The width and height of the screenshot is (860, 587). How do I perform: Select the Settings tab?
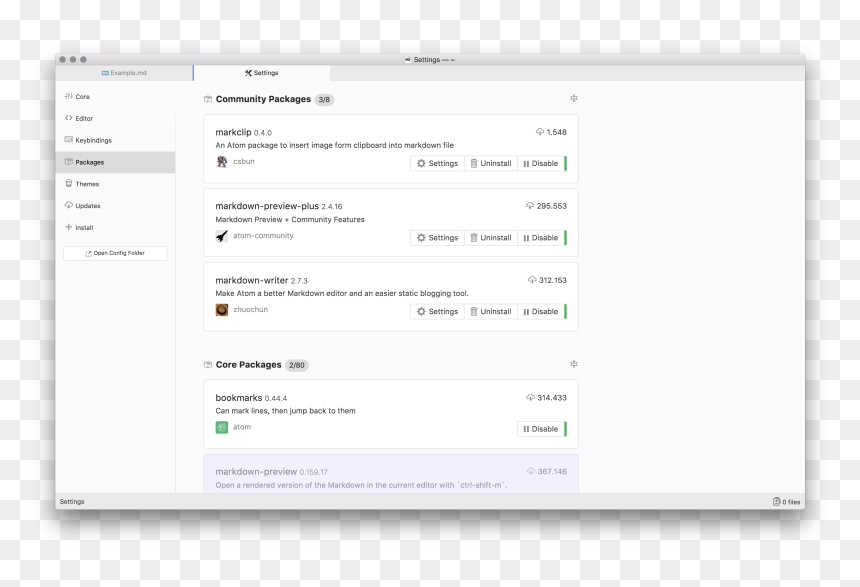pyautogui.click(x=262, y=73)
